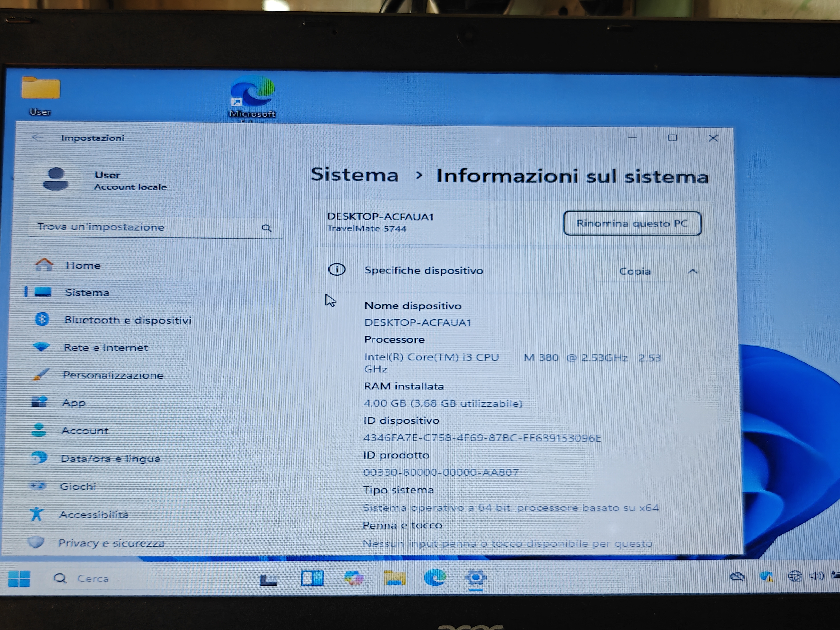Click the ID prodotto value 00330-80000-00000-AA807
Viewport: 840px width, 630px height.
tap(441, 472)
